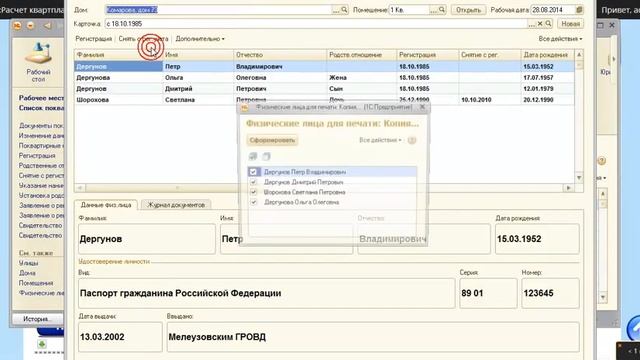Select table row Дергунова Ольга
The image size is (640, 360).
(324, 78)
